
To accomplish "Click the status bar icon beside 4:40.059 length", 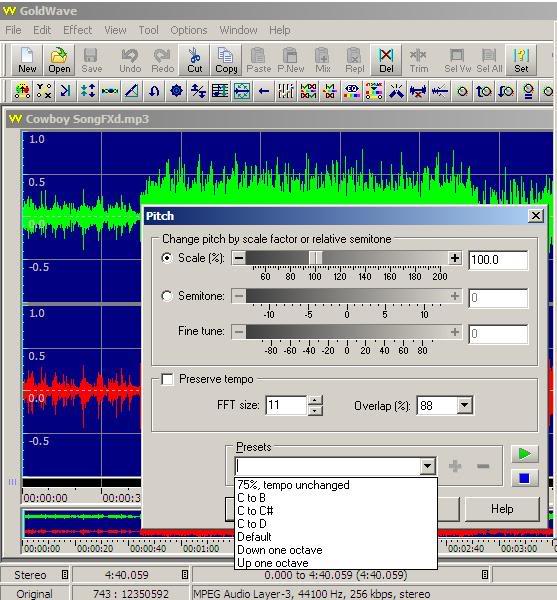I will click(x=185, y=574).
